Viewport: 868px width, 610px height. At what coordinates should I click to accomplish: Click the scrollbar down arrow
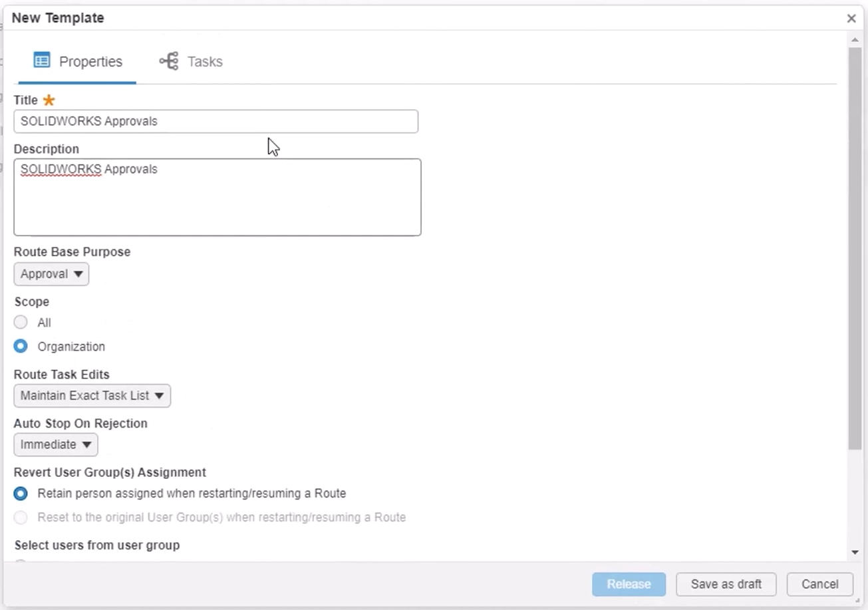pyautogui.click(x=856, y=552)
